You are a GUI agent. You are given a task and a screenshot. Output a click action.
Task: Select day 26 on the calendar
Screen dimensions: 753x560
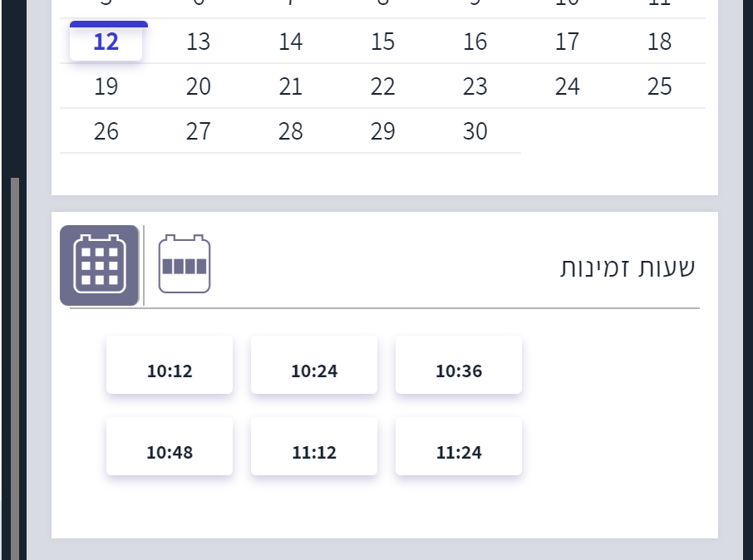click(x=106, y=131)
